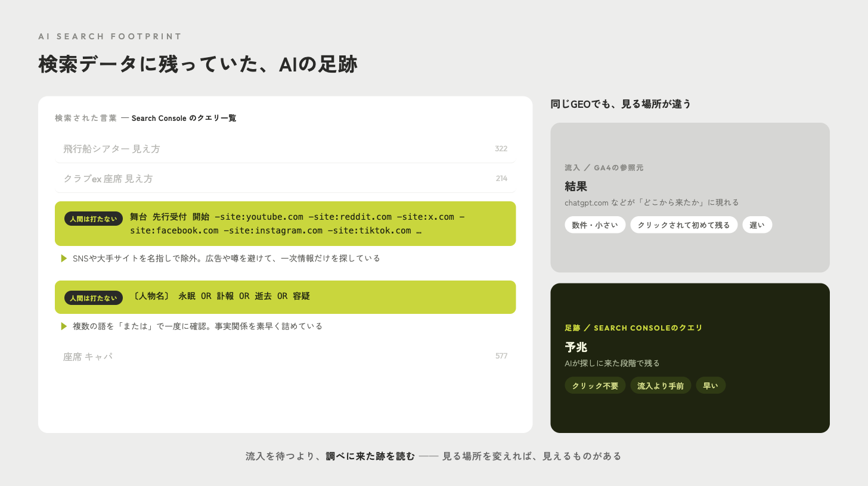868x486 pixels.
Task: Click the count value 214
Action: (x=501, y=178)
